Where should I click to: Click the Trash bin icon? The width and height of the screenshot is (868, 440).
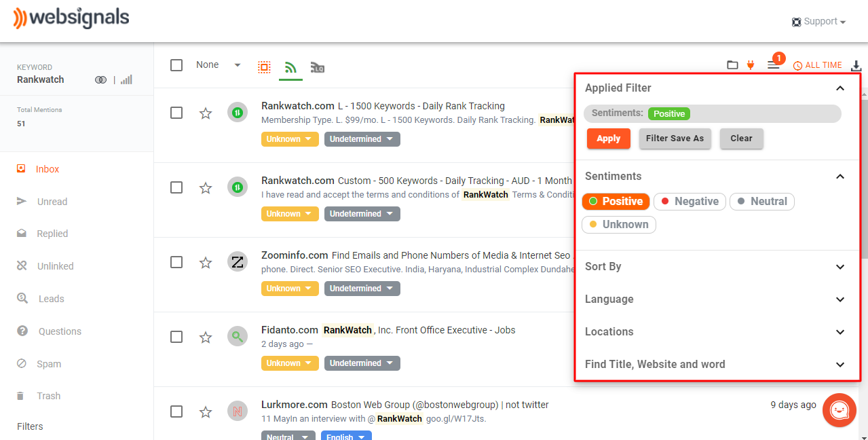21,396
